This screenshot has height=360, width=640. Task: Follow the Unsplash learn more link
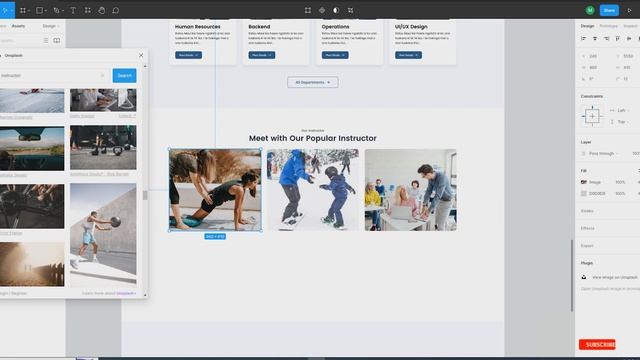126,293
